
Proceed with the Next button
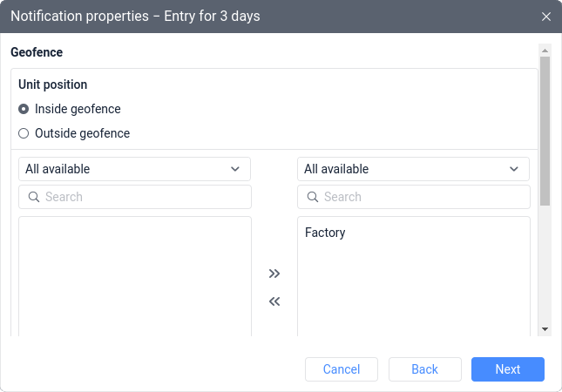point(508,369)
